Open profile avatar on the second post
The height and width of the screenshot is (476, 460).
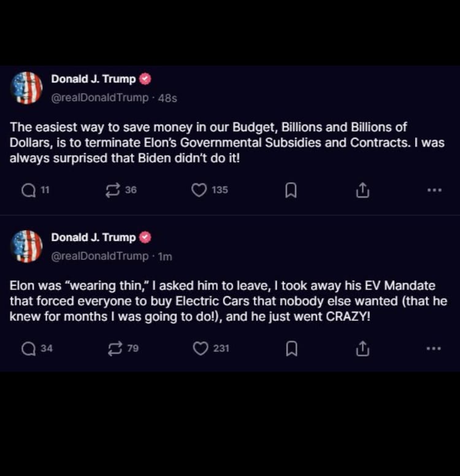(x=26, y=247)
